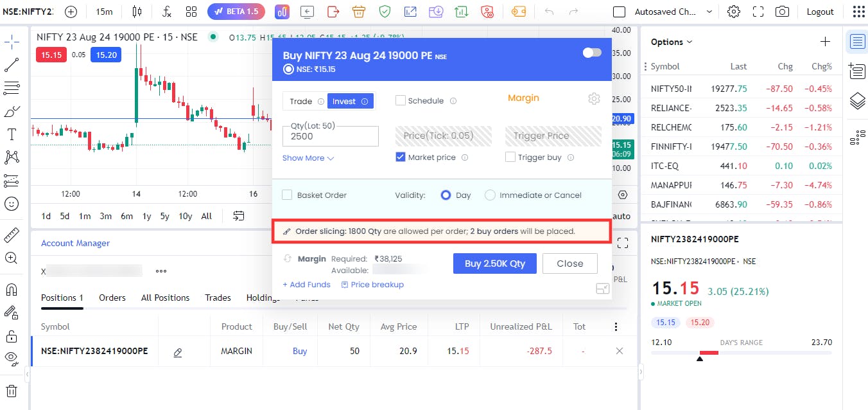This screenshot has height=410, width=868.
Task: Click the green shield icon
Action: 385,12
